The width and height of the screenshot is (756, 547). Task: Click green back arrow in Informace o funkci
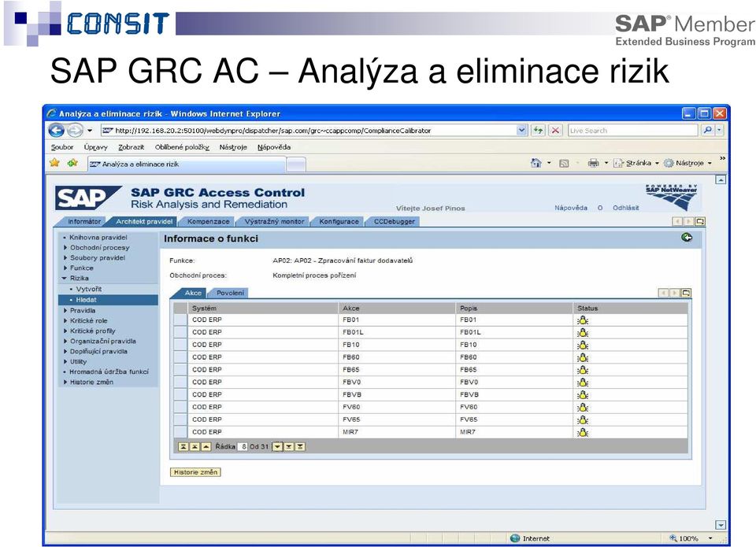[x=687, y=237]
